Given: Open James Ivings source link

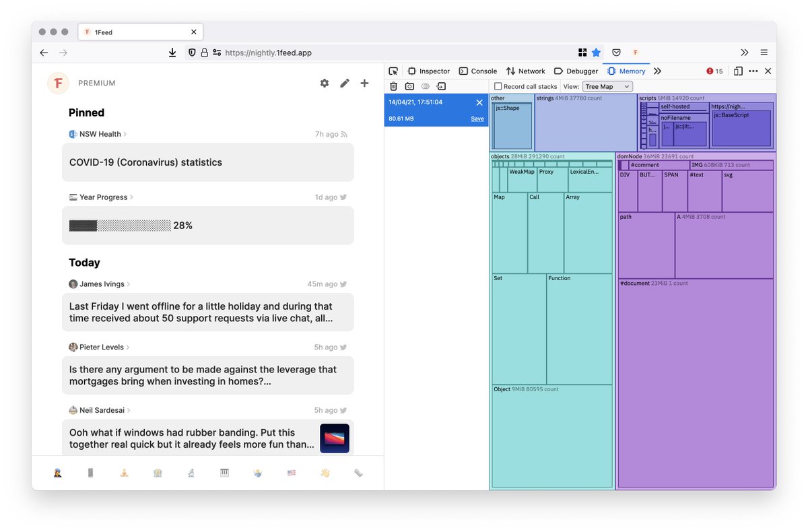Looking at the screenshot, I should tap(100, 284).
